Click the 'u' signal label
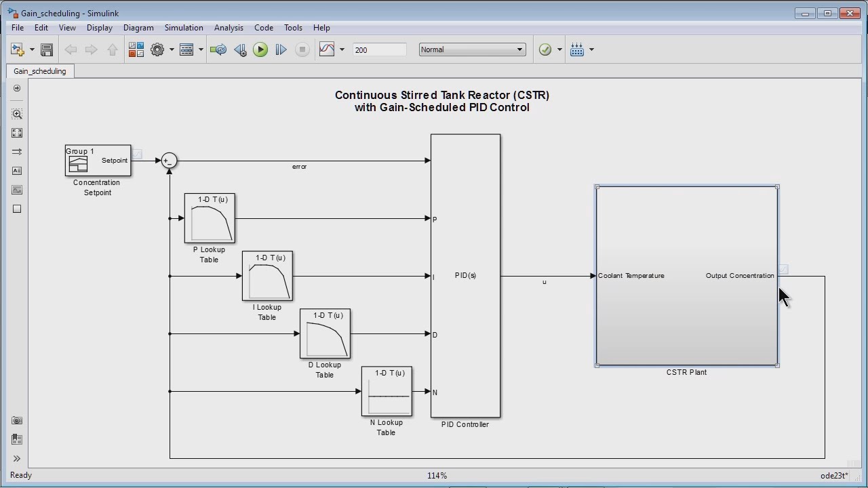The height and width of the screenshot is (488, 868). pos(544,282)
